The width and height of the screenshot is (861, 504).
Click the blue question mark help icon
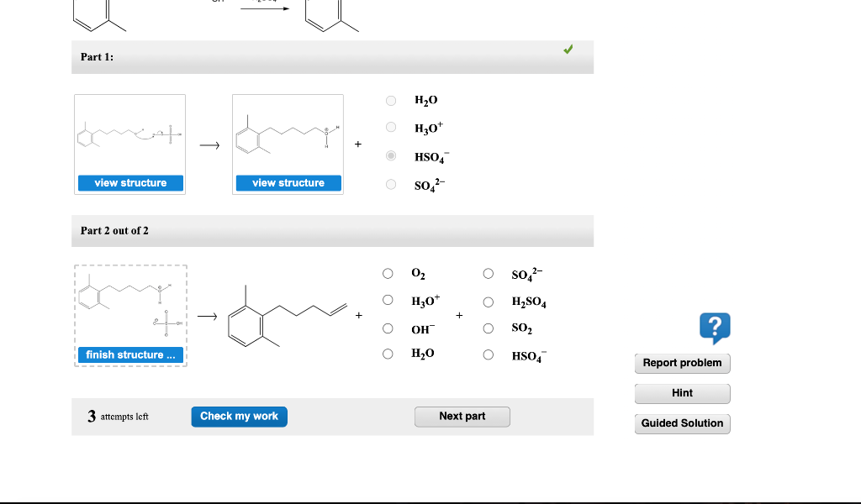click(x=716, y=328)
